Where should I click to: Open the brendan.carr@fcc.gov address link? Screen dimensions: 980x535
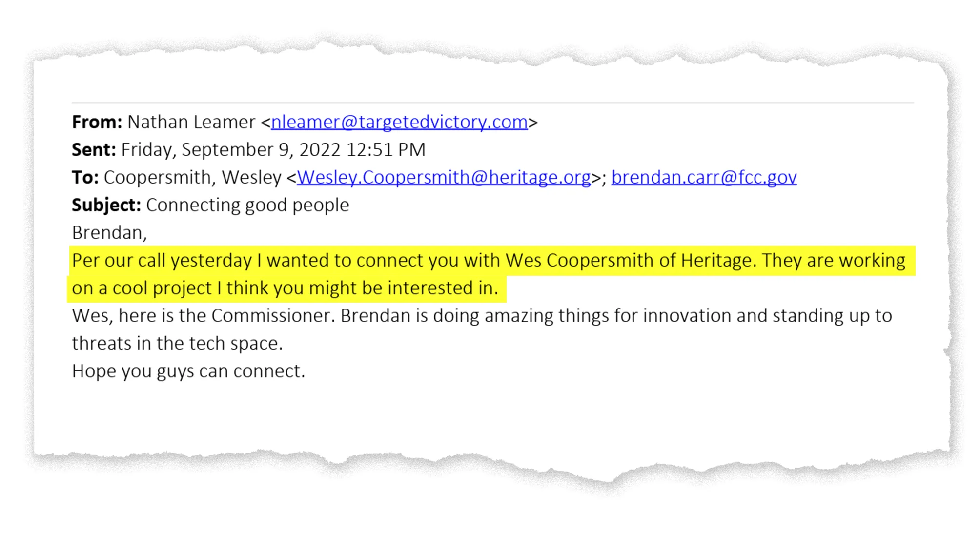704,177
